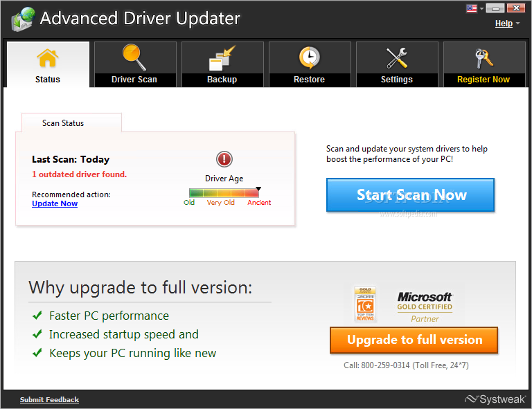Click the 'Very Old' gauge label
This screenshot has height=409, width=532.
[221, 203]
